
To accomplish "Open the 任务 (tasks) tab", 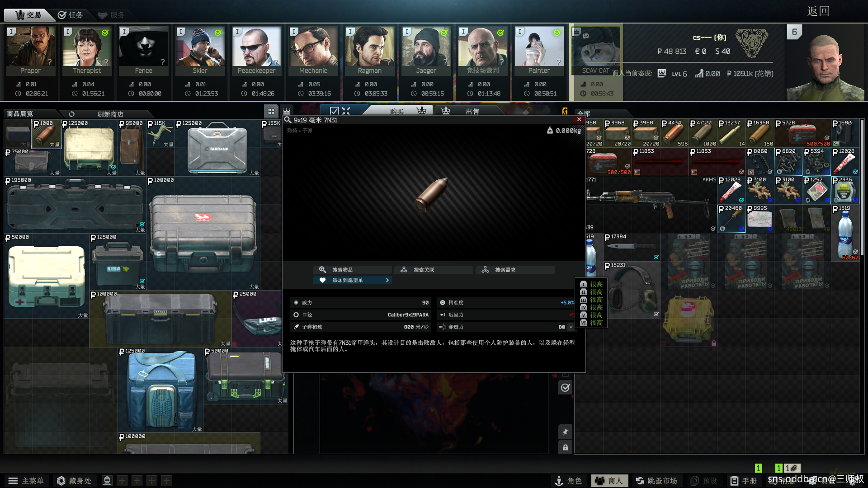I will point(70,15).
